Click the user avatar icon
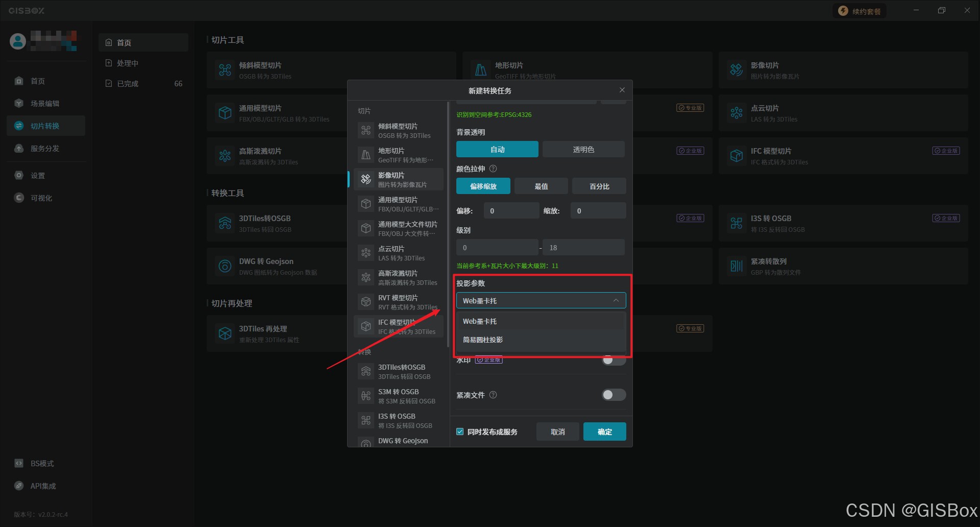The image size is (980, 527). point(18,41)
